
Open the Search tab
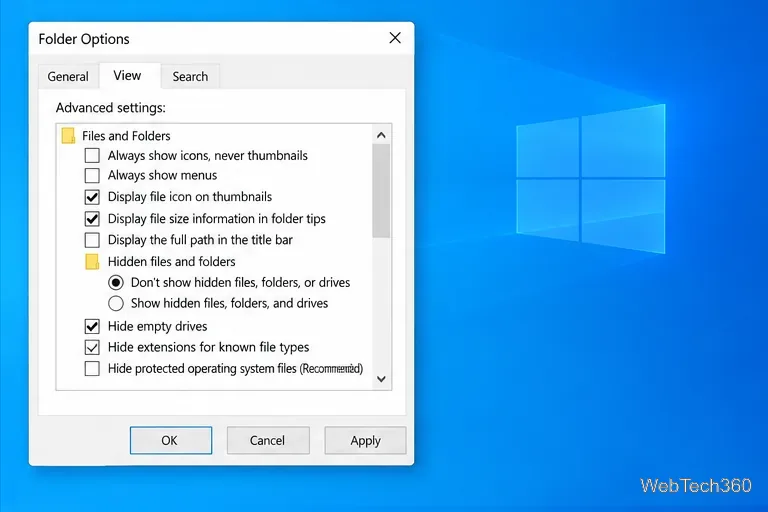tap(190, 76)
